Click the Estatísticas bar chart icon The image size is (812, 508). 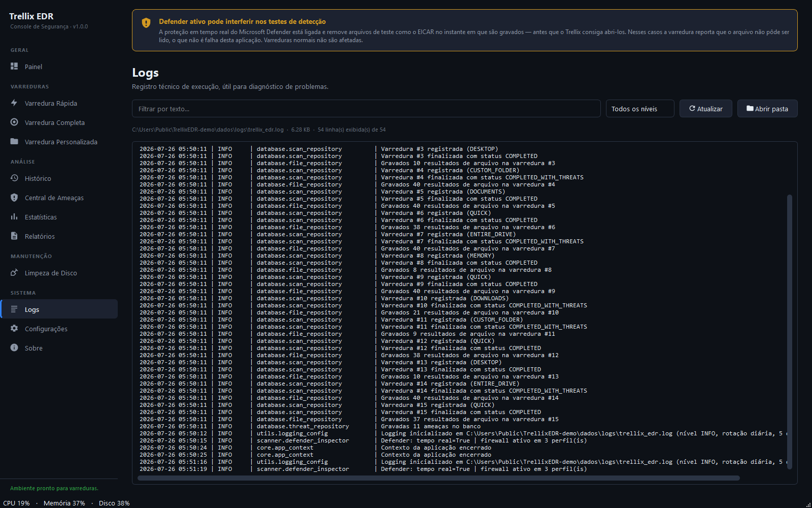pyautogui.click(x=14, y=217)
